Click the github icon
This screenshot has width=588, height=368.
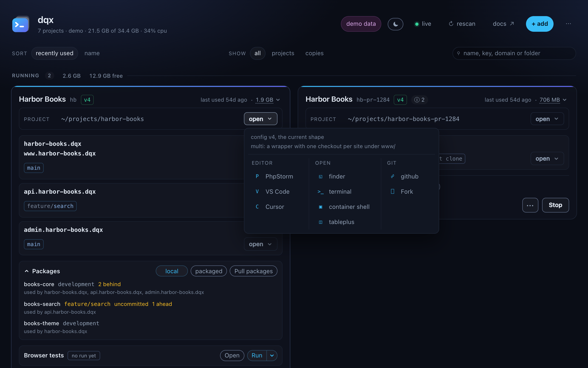coord(392,176)
